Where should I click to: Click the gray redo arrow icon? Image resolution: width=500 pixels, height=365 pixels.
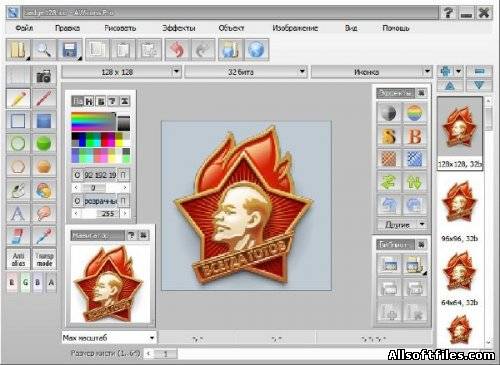(x=203, y=50)
